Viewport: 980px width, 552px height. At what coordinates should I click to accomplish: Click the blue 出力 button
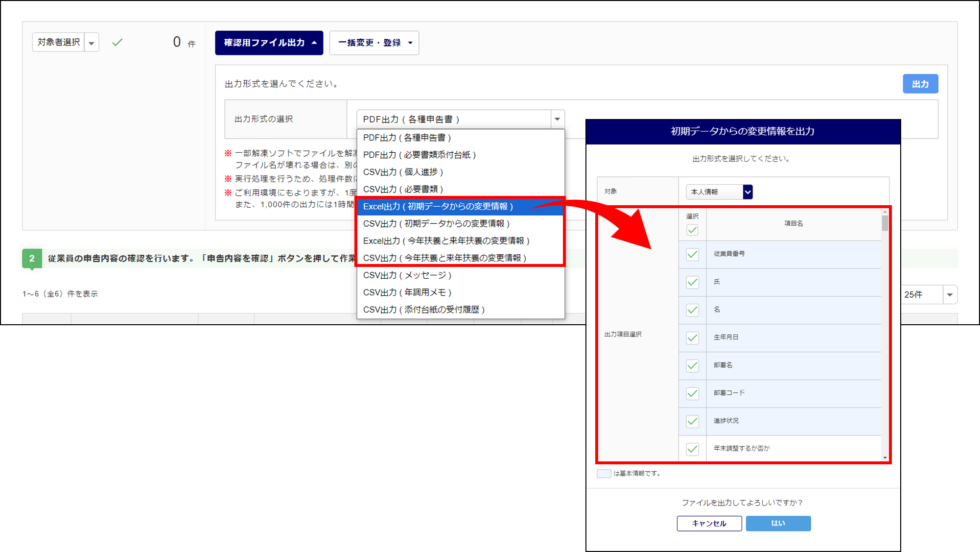(x=920, y=84)
